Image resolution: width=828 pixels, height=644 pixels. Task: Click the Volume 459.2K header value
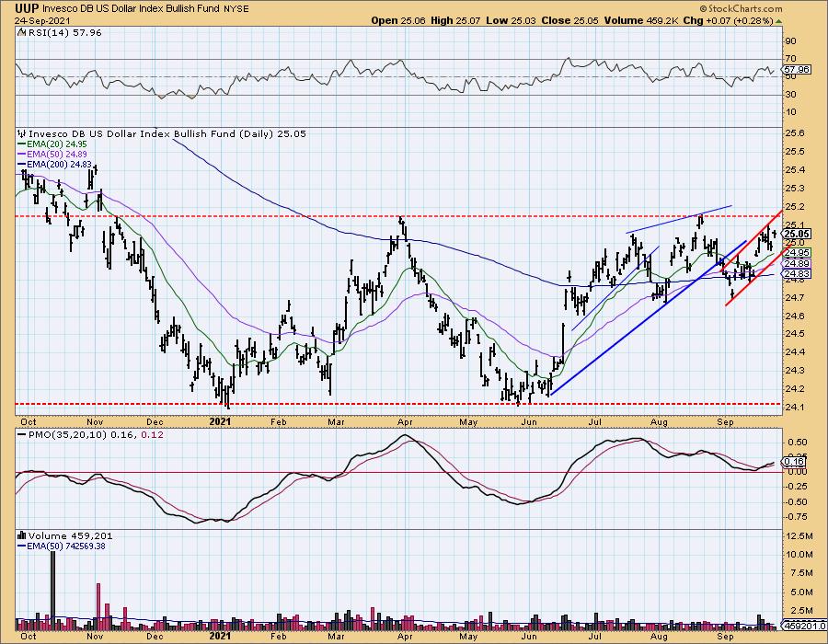641,20
